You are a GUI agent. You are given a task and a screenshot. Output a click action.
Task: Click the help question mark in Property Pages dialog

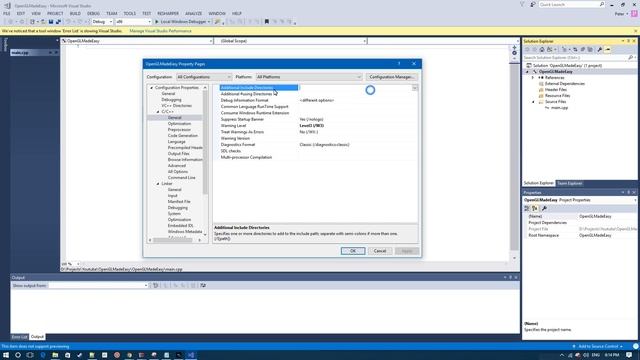399,64
